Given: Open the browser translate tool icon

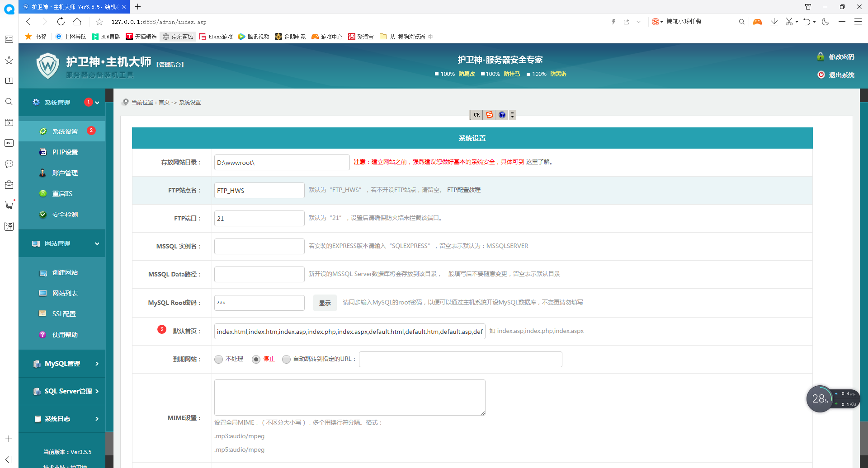Looking at the screenshot, I should [x=9, y=226].
